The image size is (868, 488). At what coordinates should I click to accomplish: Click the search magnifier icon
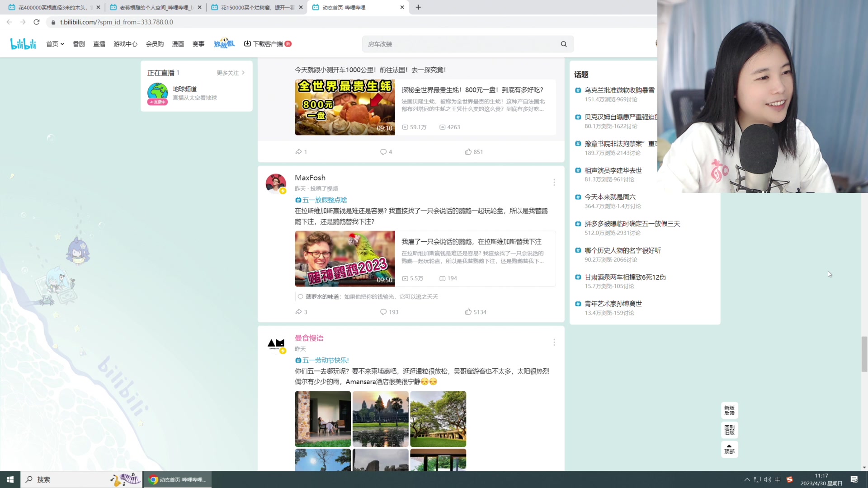click(564, 44)
